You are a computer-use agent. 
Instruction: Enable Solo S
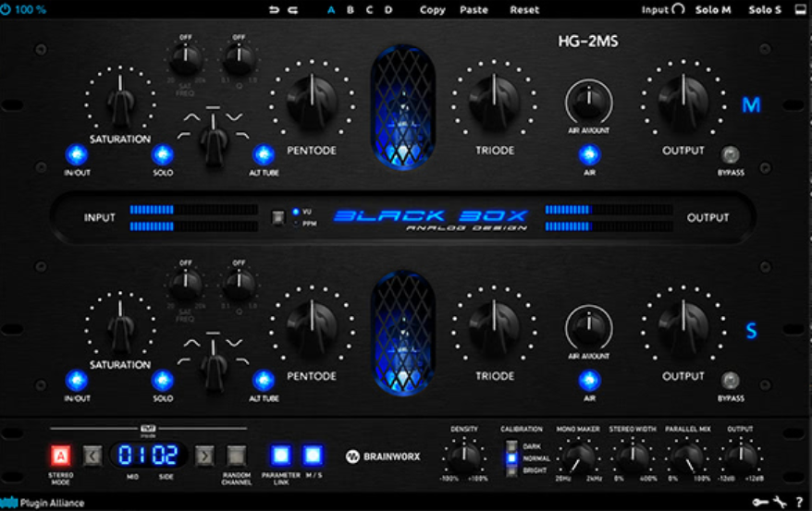[764, 10]
